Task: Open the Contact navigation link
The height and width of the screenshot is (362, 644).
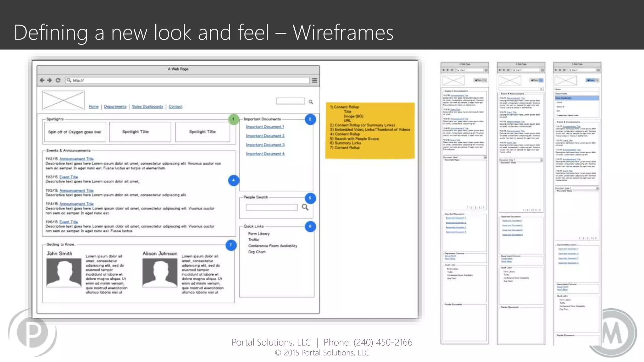Action: coord(175,107)
